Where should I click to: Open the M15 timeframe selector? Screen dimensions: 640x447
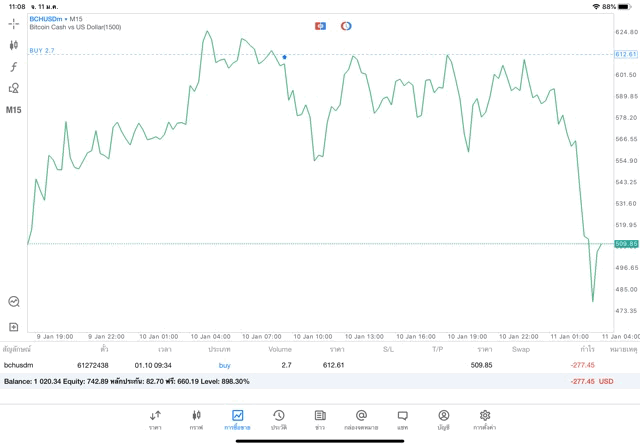[14, 110]
